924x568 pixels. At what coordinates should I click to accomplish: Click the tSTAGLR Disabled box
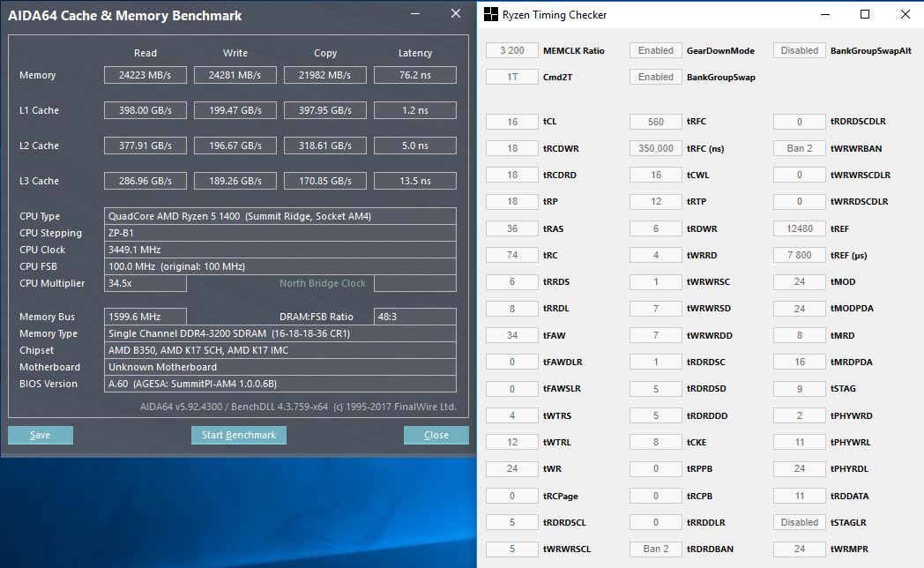[800, 522]
